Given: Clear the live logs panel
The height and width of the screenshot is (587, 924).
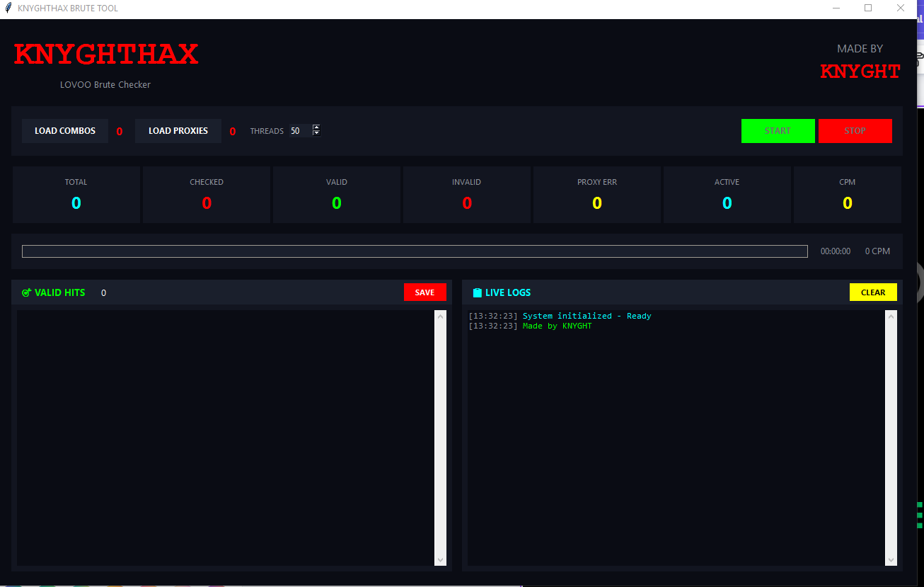Looking at the screenshot, I should 872,292.
